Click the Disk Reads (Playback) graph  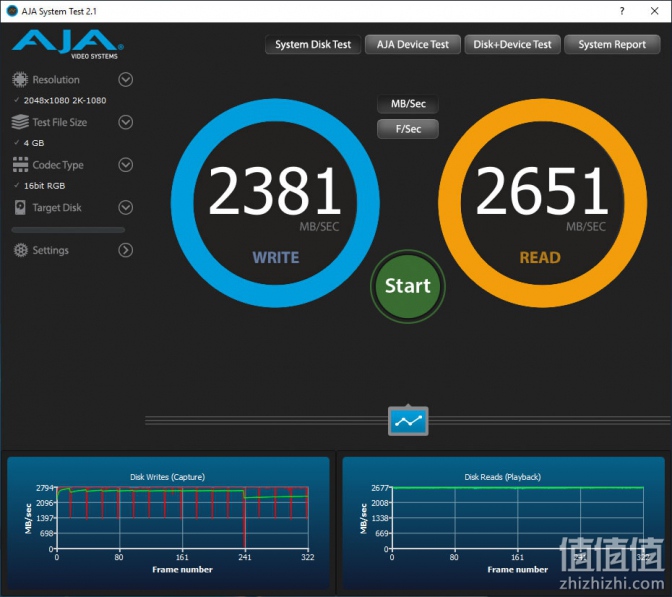pyautogui.click(x=503, y=523)
